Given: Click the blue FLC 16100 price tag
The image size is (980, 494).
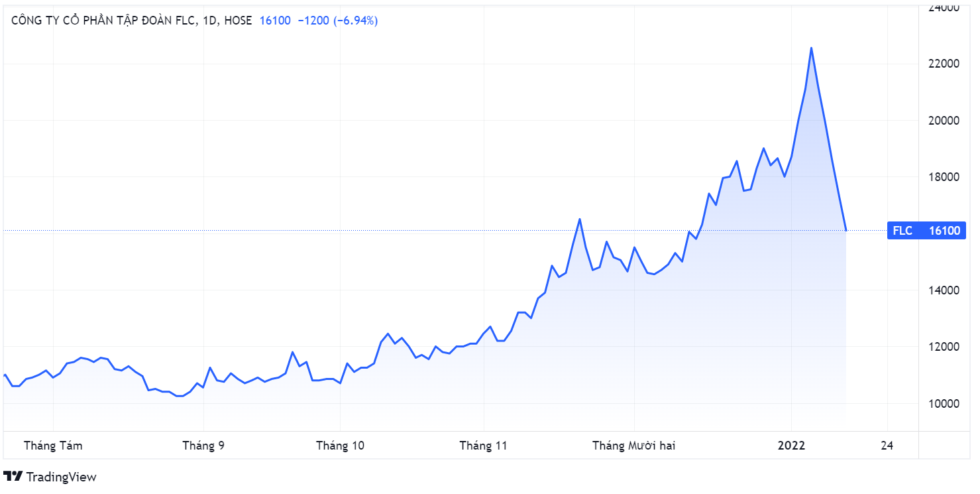Looking at the screenshot, I should click(926, 231).
